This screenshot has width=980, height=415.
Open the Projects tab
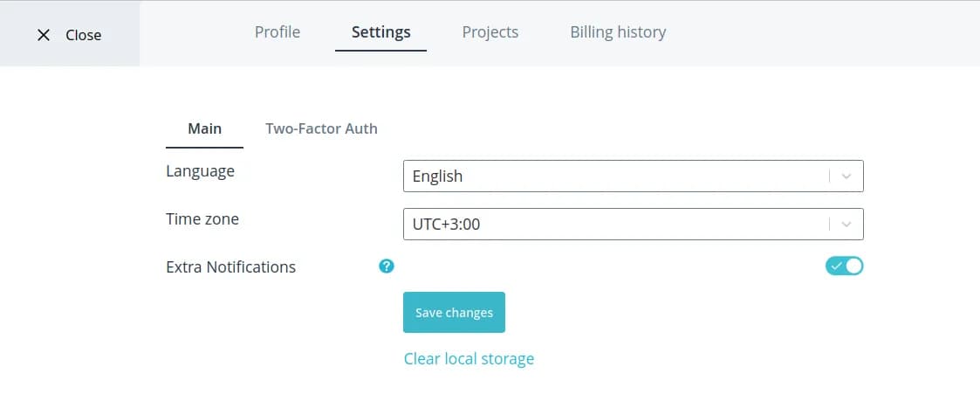coord(490,32)
